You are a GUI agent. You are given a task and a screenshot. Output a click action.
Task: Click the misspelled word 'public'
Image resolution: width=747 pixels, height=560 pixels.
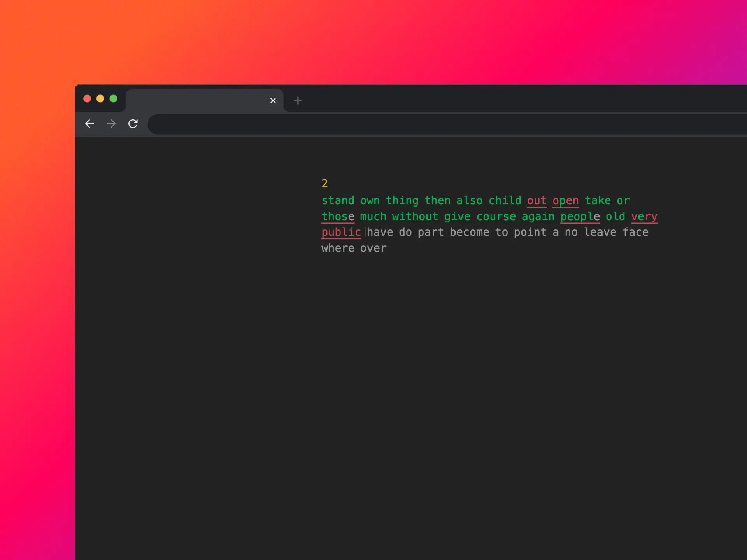click(341, 232)
